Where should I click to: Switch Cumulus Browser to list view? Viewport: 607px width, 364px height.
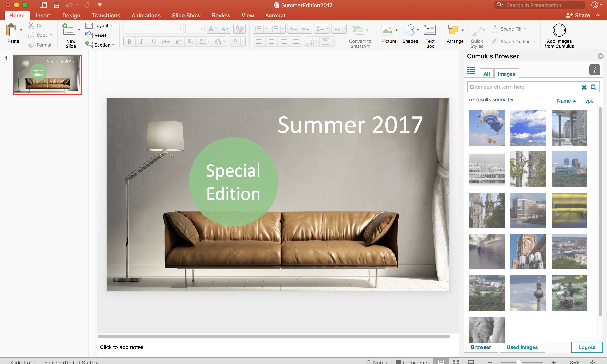471,71
